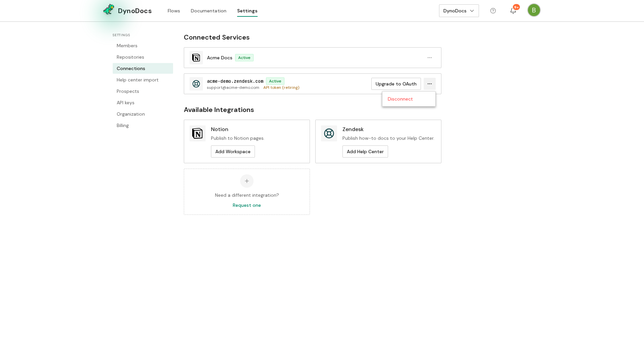
Task: Click Add Help Center for Zendesk
Action: click(x=365, y=152)
